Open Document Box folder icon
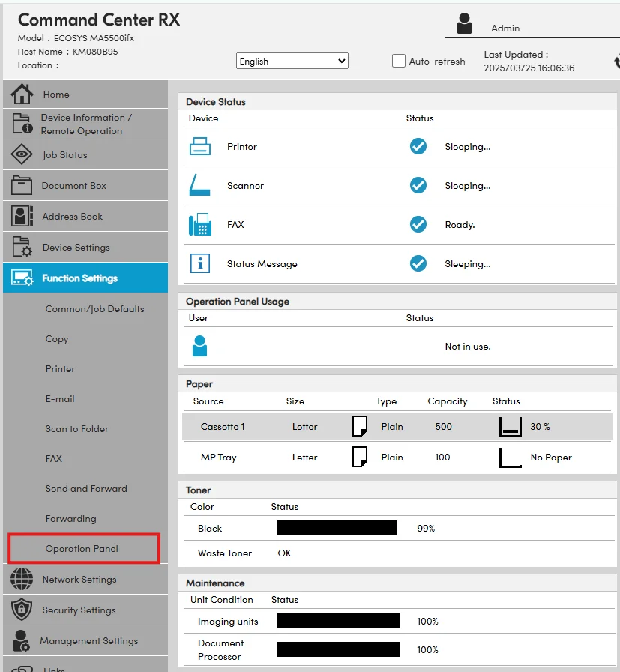Image resolution: width=620 pixels, height=672 pixels. (22, 186)
